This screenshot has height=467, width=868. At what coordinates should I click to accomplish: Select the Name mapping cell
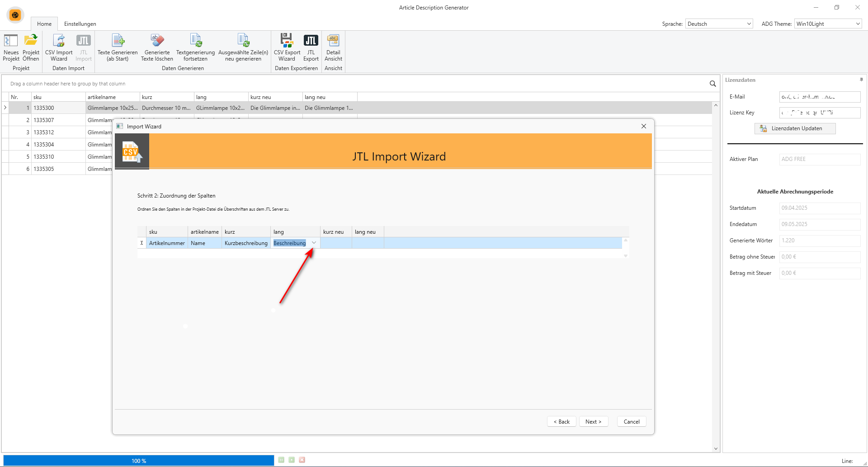[x=205, y=243]
